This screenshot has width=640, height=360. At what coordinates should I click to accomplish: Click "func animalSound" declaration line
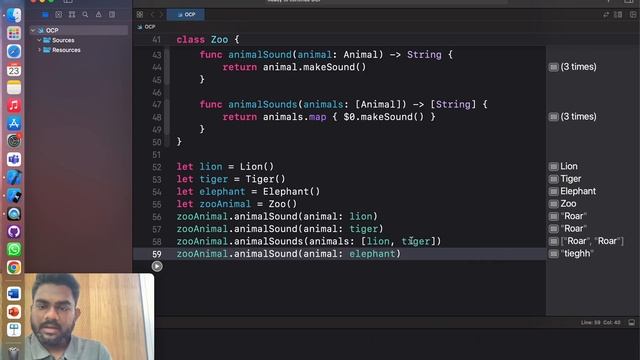(326, 55)
